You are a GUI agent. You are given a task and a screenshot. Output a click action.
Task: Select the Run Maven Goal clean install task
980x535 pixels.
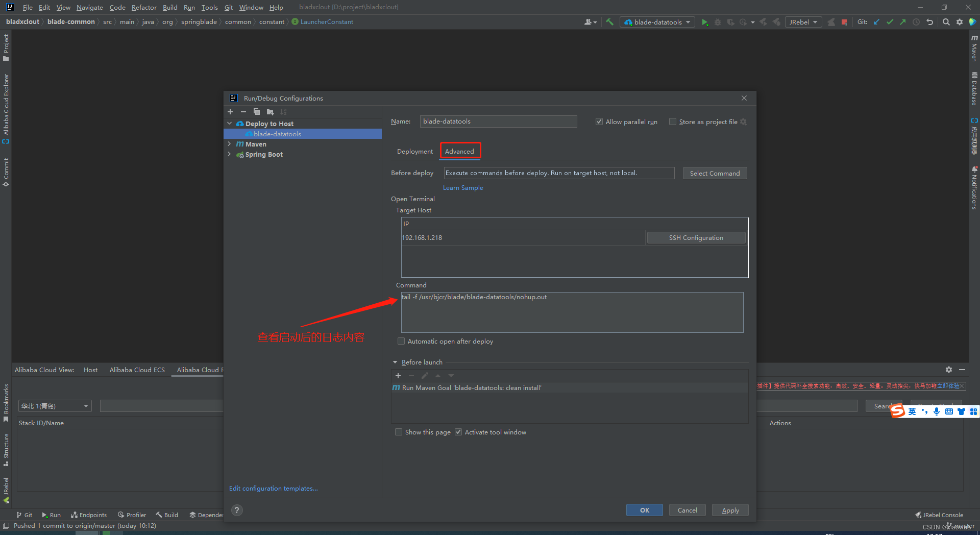coord(570,387)
